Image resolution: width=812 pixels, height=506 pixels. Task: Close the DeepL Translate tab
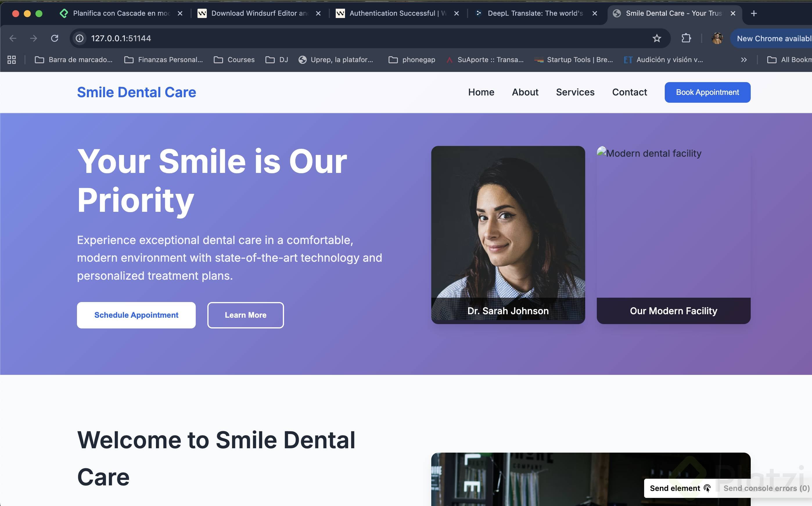pyautogui.click(x=594, y=13)
